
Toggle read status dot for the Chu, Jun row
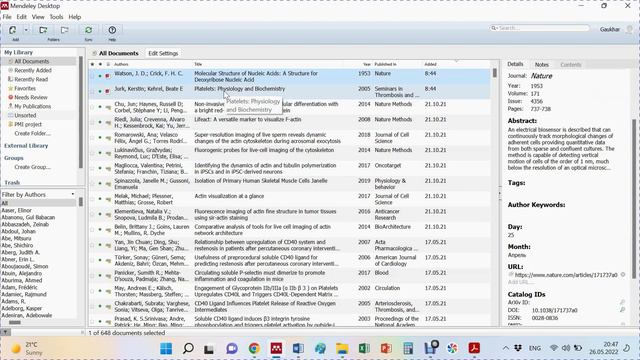[x=100, y=107]
